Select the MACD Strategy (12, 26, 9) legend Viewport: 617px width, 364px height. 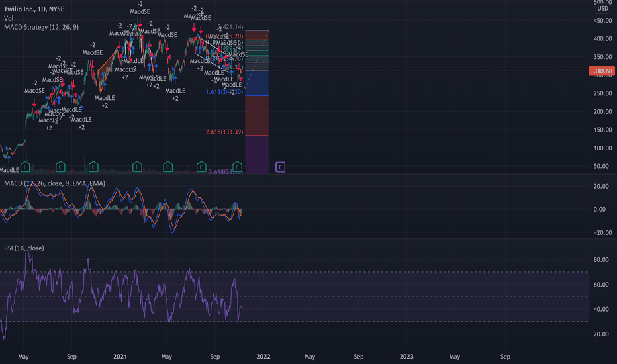[41, 27]
